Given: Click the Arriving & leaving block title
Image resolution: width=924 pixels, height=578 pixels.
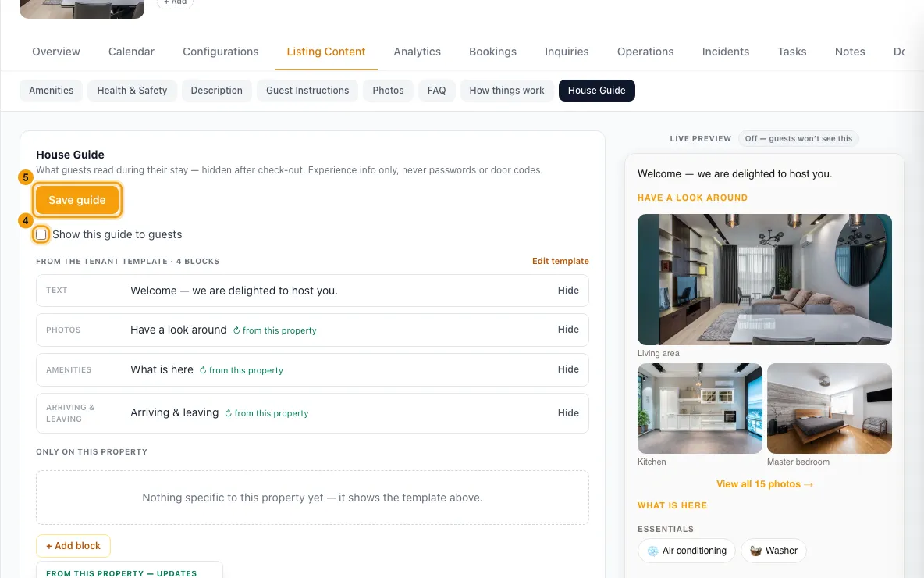Looking at the screenshot, I should point(175,413).
